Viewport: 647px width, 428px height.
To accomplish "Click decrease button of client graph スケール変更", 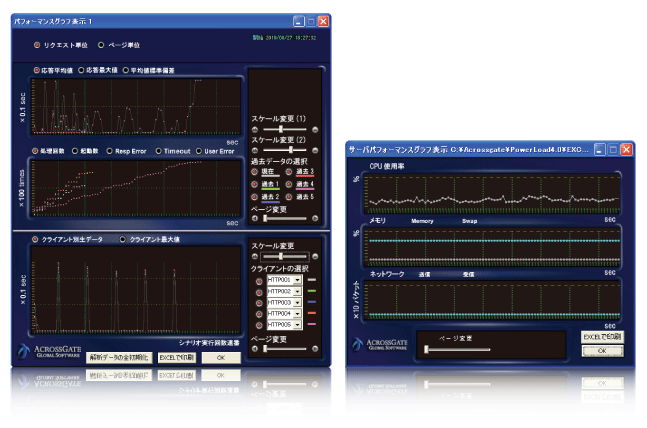I will pos(255,256).
